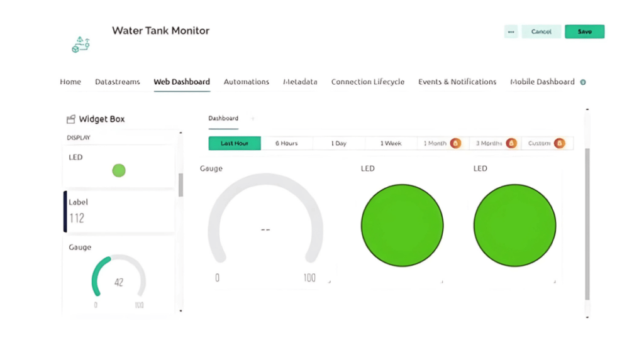Switch time range to 1 Day
Screen dimensions: 644x338
click(338, 143)
